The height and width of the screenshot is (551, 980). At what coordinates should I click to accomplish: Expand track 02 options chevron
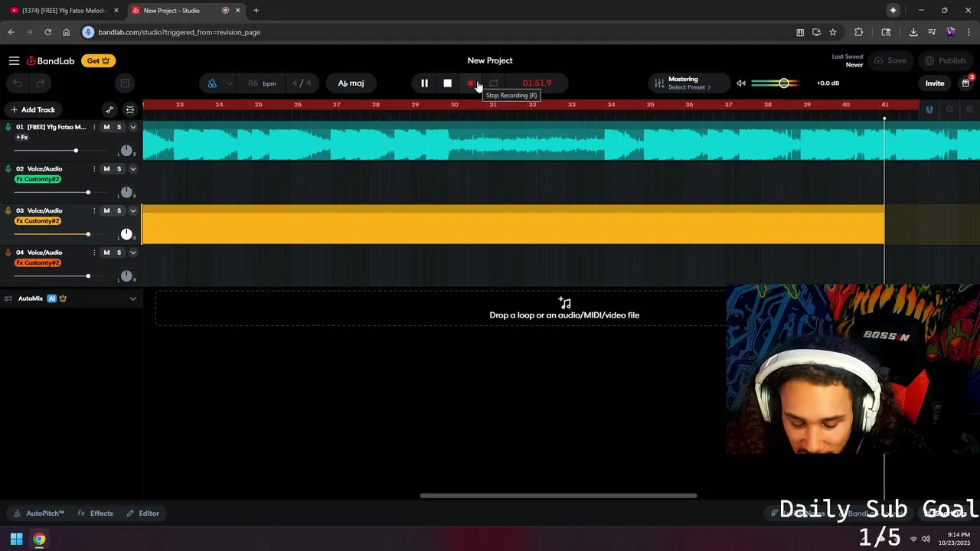point(132,168)
